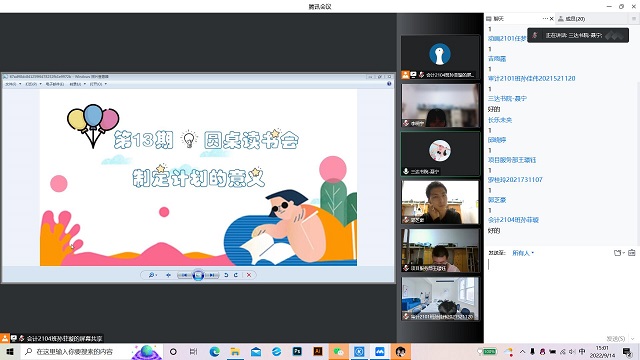This screenshot has width=640, height=360.
Task: Click the actual size button in photo viewer
Action: click(x=168, y=275)
